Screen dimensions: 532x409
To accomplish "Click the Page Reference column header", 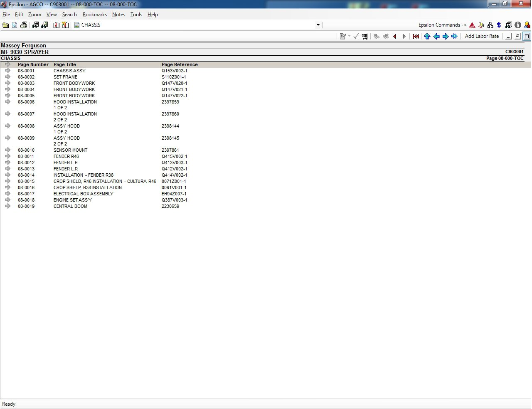I will tap(180, 64).
